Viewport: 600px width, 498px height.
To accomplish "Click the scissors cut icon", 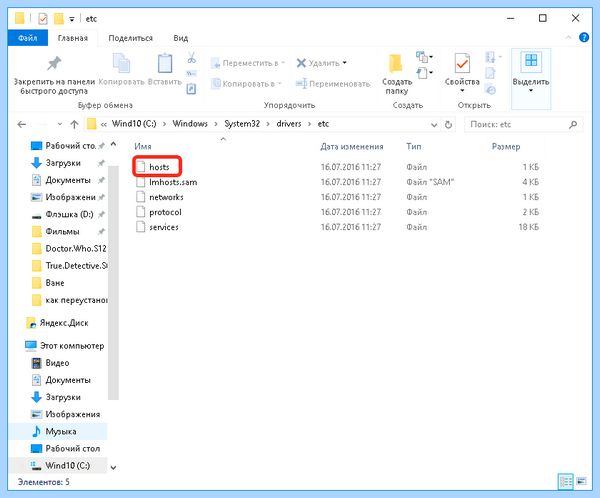I will coord(191,58).
